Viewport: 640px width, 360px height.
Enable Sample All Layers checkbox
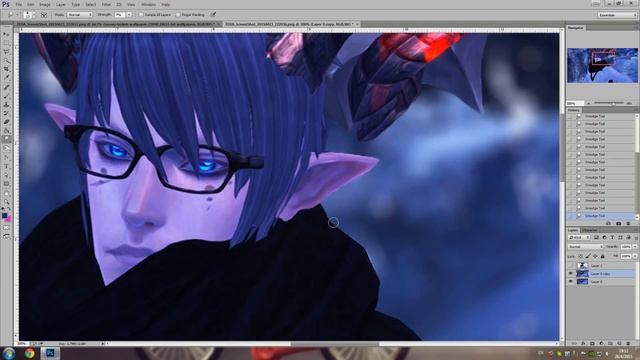pyautogui.click(x=141, y=15)
